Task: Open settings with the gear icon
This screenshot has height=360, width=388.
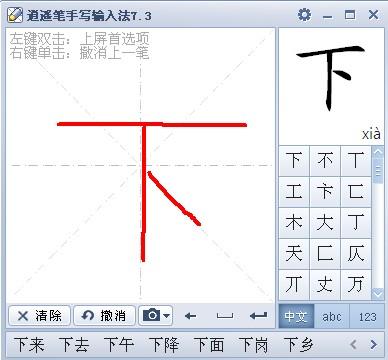Action: [304, 15]
